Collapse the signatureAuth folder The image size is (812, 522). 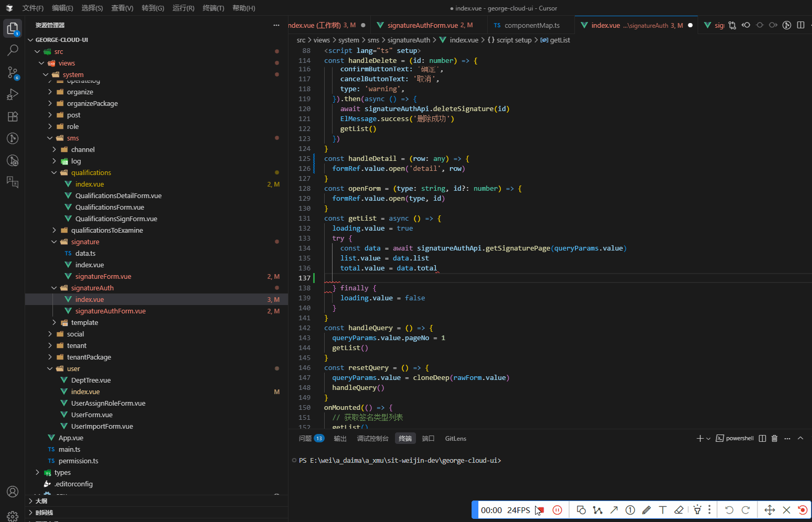(x=92, y=288)
